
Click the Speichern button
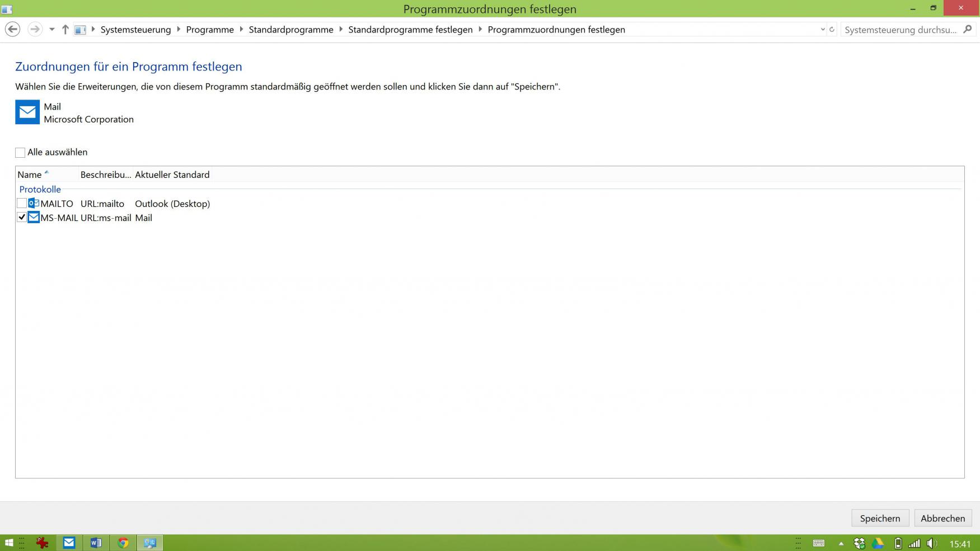pos(880,518)
